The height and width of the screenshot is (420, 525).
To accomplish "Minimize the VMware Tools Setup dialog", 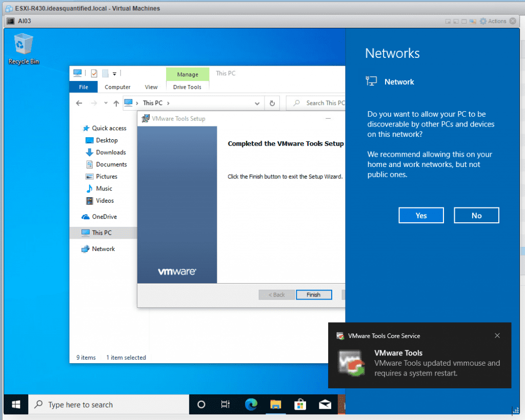I will 328,118.
